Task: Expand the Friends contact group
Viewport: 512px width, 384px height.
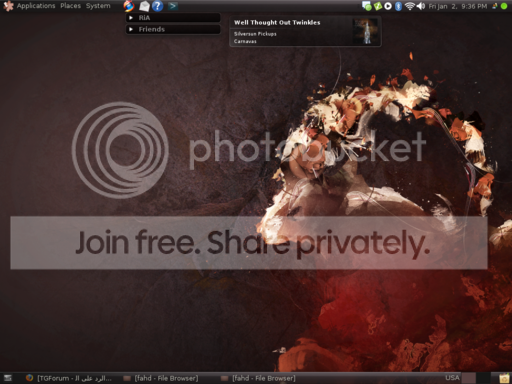Action: [173, 29]
